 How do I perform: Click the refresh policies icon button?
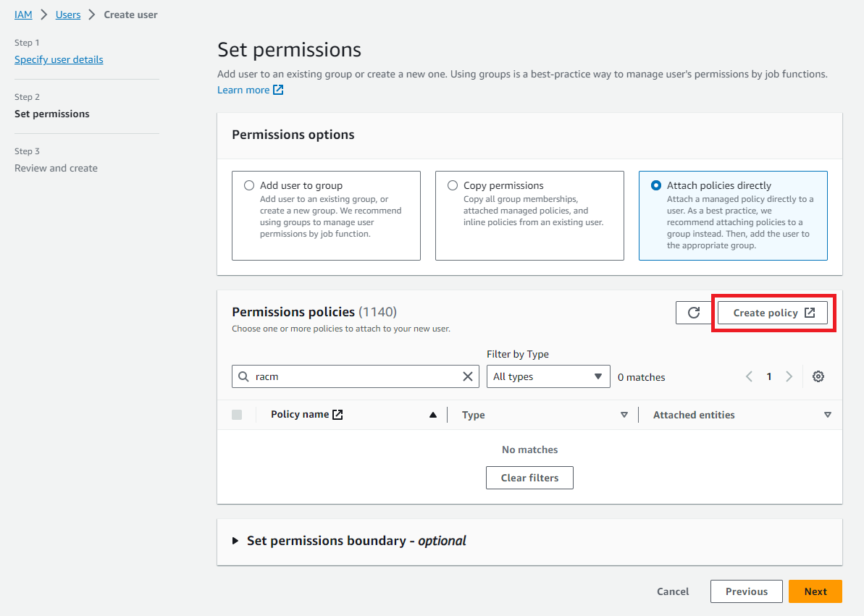pyautogui.click(x=694, y=313)
